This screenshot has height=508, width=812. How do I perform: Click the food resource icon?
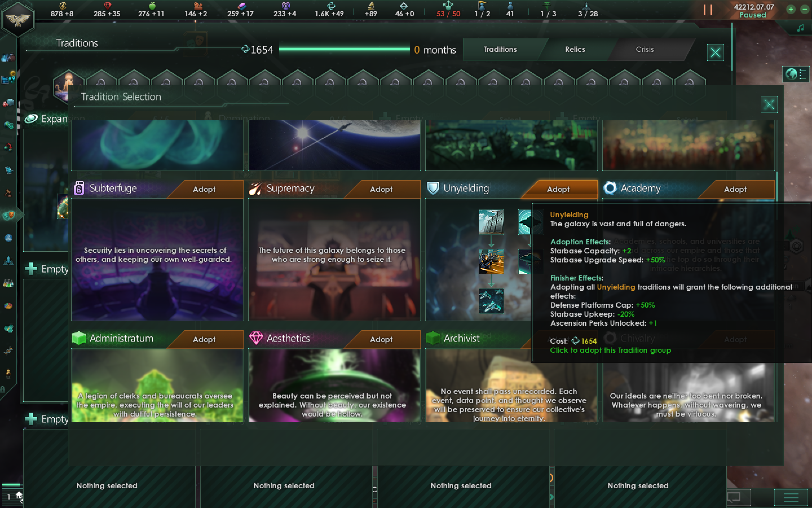pyautogui.click(x=152, y=5)
